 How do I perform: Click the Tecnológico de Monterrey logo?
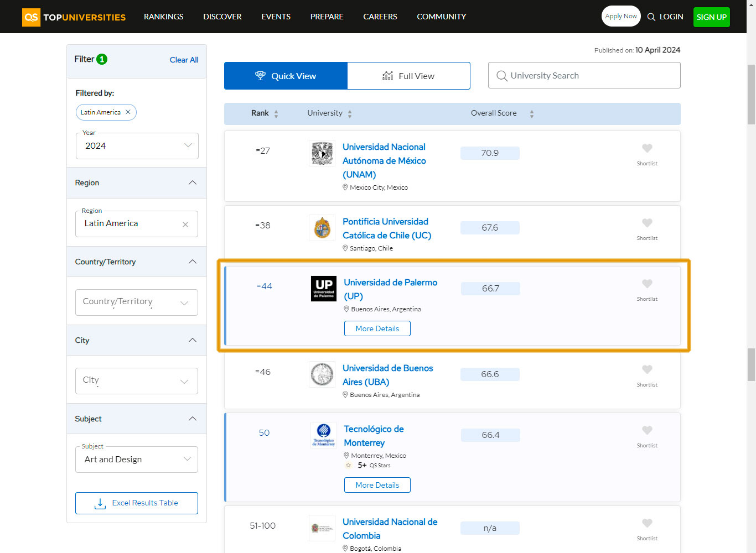pos(324,435)
